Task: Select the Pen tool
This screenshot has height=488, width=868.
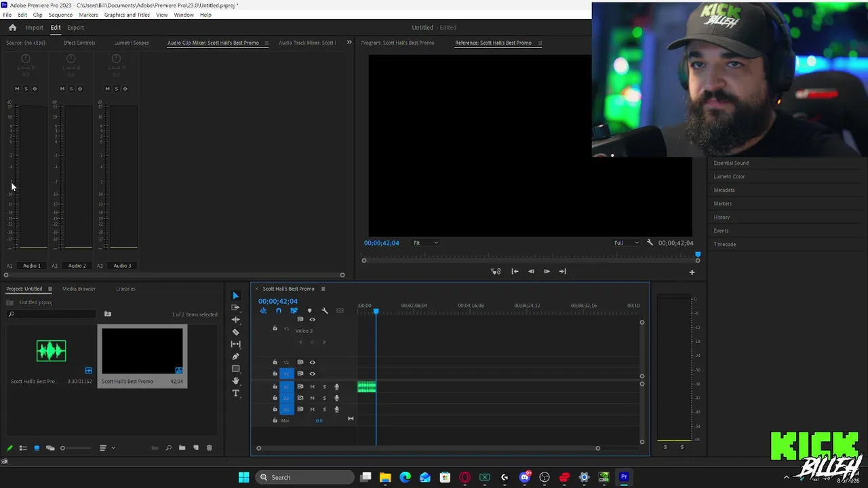Action: (x=235, y=357)
